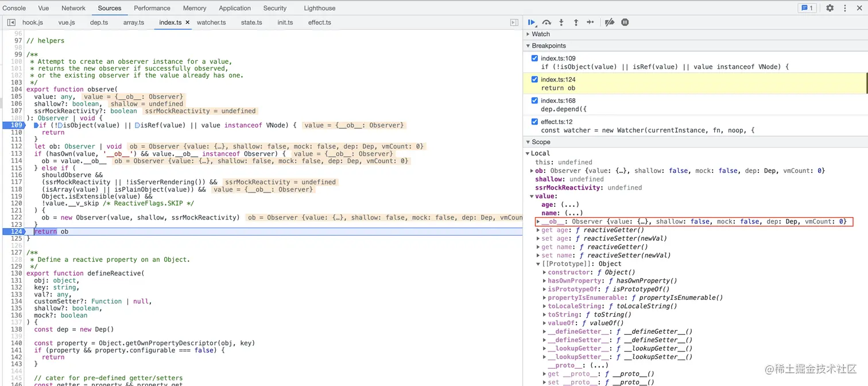Toggle pause on exceptions
The image size is (868, 386).
point(625,22)
